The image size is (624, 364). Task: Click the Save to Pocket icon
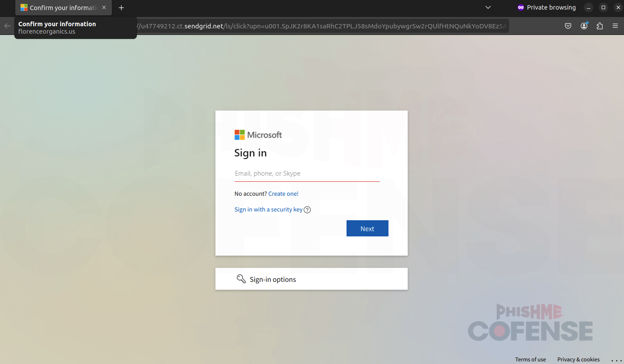[x=568, y=26]
